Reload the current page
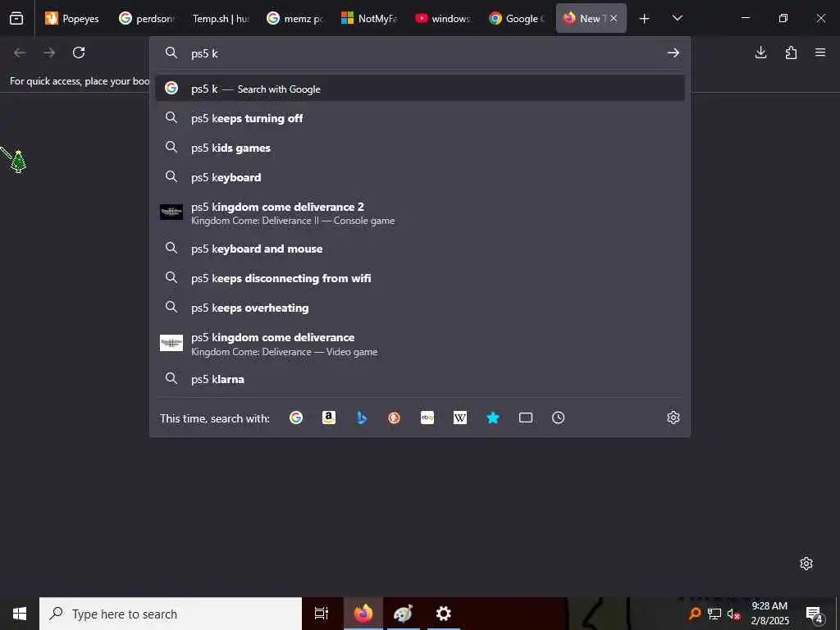Viewport: 840px width, 630px height. tap(79, 52)
